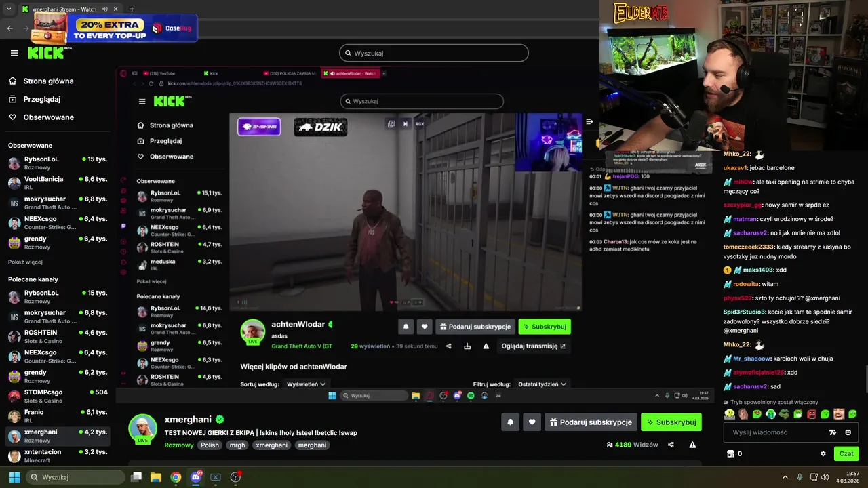Select Strona główna in the left navigation
Image resolution: width=868 pixels, height=488 pixels.
pyautogui.click(x=49, y=81)
